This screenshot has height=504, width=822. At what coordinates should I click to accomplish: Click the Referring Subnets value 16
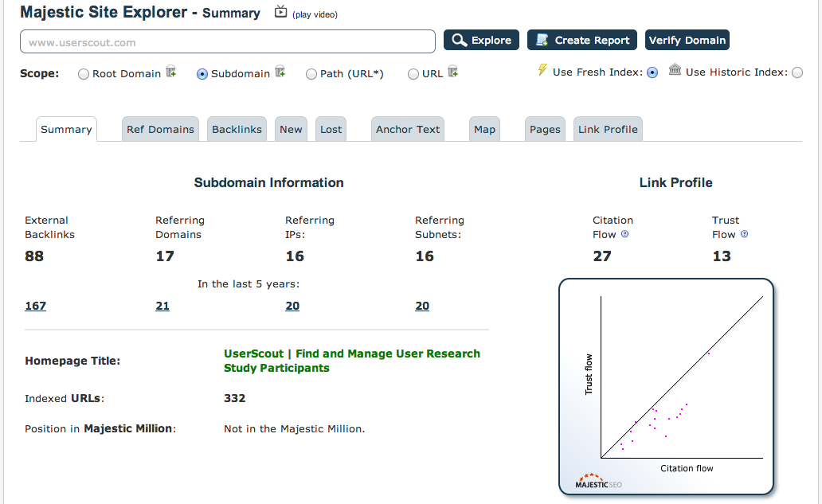tap(425, 256)
